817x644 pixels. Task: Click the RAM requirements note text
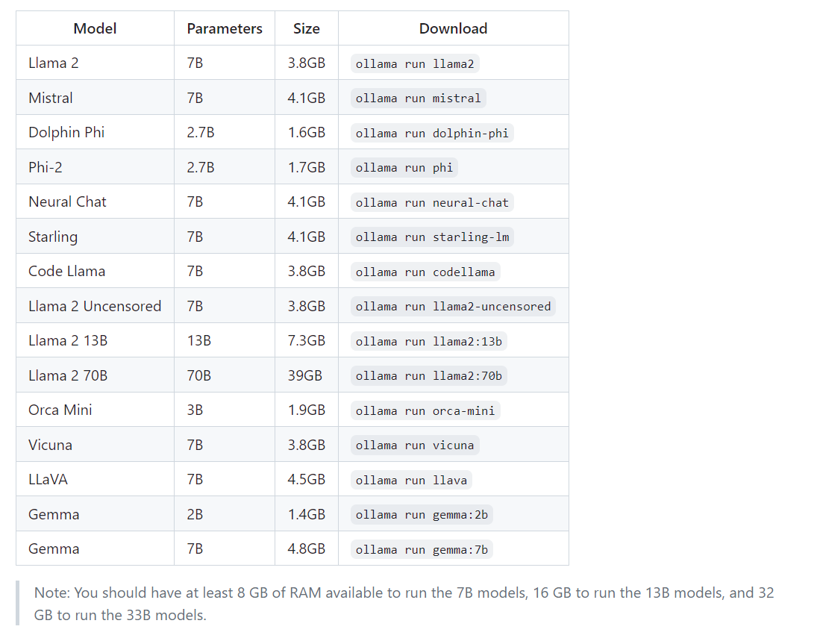click(404, 604)
